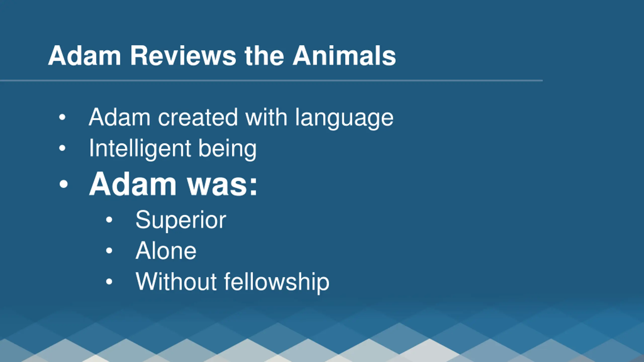Click the "Superior" sub-bullet text
Screen dimensions: 644x362
pyautogui.click(x=181, y=220)
